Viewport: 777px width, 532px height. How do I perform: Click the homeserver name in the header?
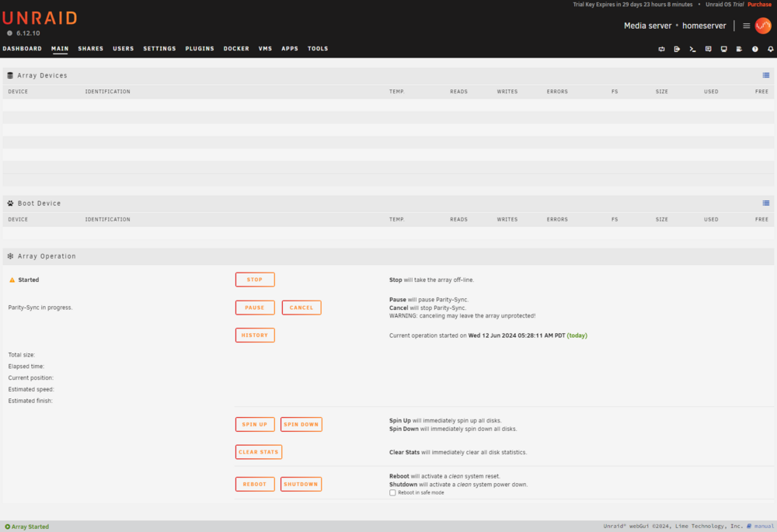tap(704, 26)
